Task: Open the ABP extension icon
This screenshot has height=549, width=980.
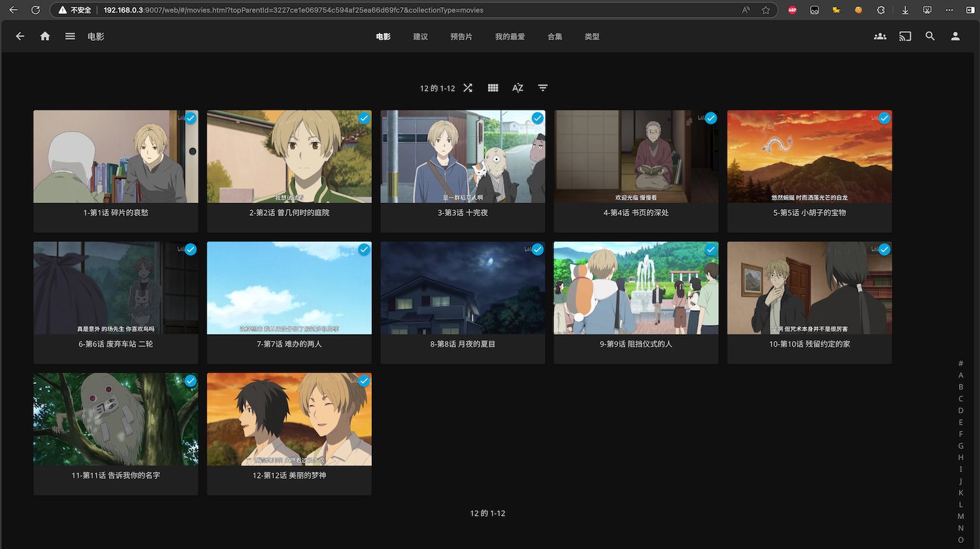Action: (x=792, y=10)
